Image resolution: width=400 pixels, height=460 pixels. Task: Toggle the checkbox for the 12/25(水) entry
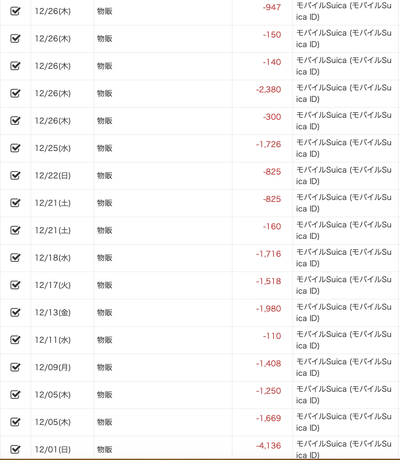click(15, 148)
